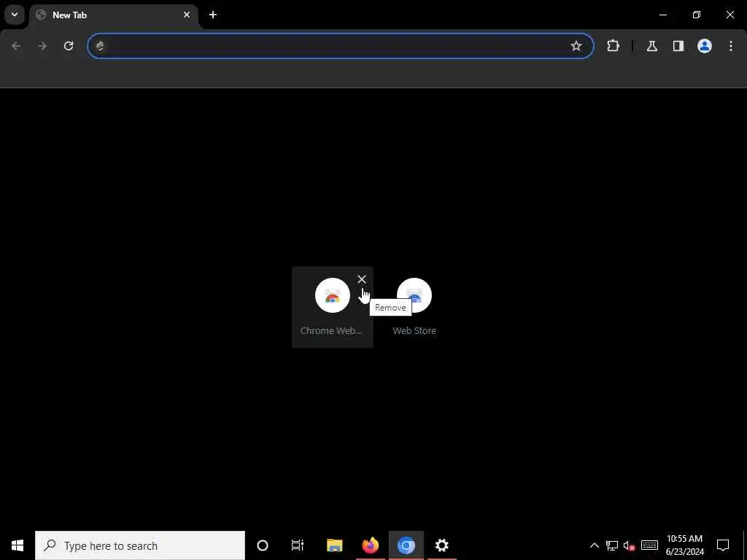Open Chrome Labs flask icon

point(651,46)
